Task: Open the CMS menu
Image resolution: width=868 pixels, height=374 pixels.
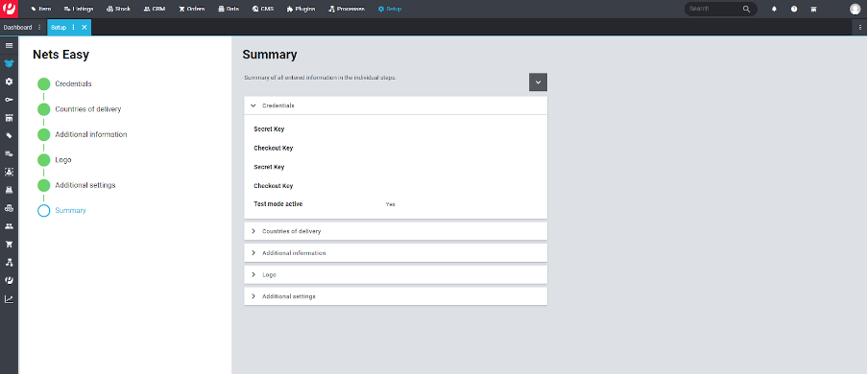Action: [263, 9]
